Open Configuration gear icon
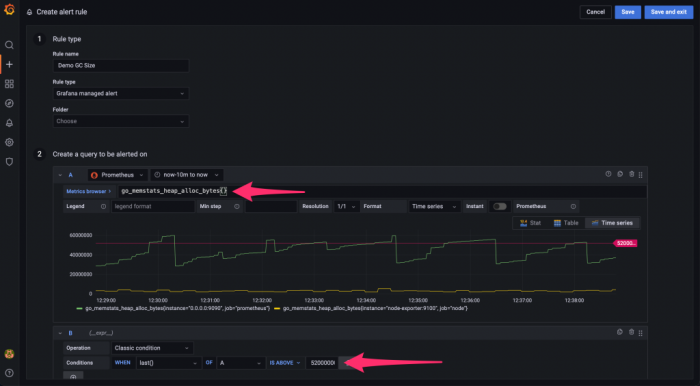The height and width of the screenshot is (386, 700). (x=9, y=142)
